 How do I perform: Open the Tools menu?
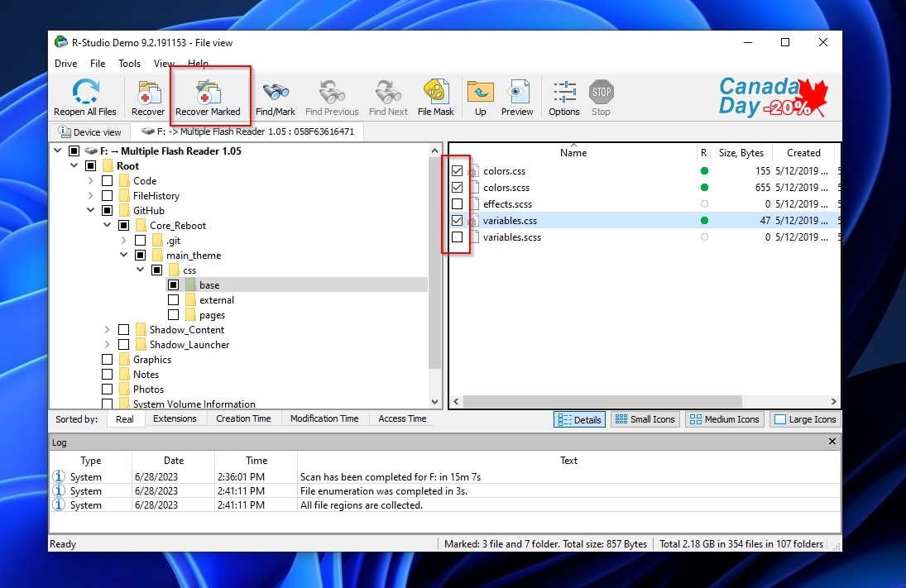tap(129, 63)
